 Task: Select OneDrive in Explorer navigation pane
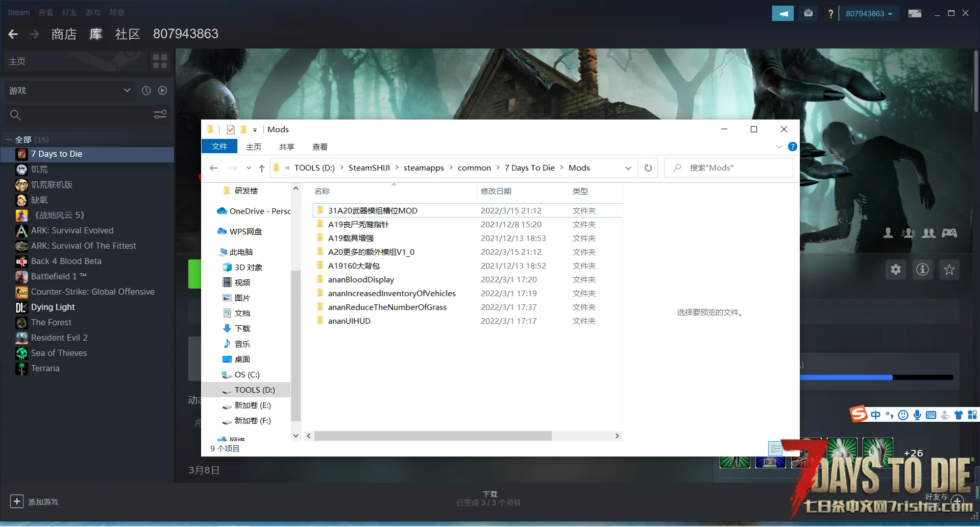click(x=254, y=211)
